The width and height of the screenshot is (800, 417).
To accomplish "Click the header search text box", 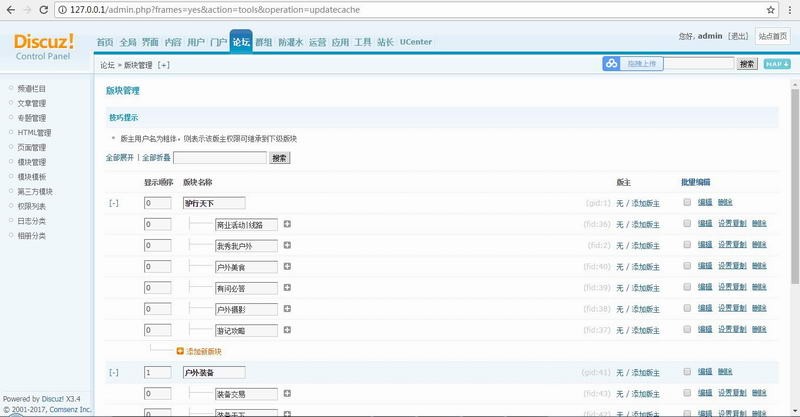I will [698, 64].
